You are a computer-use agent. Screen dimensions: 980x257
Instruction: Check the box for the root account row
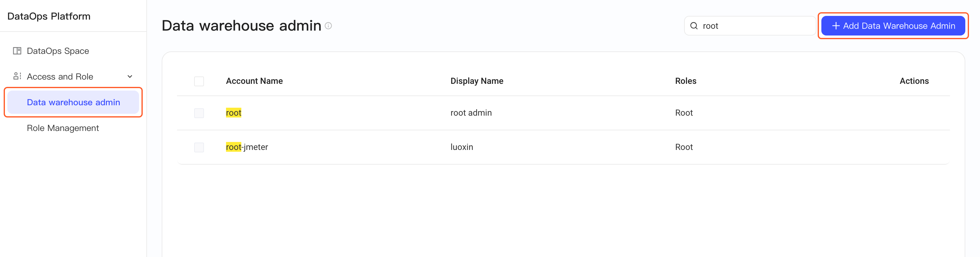(199, 113)
